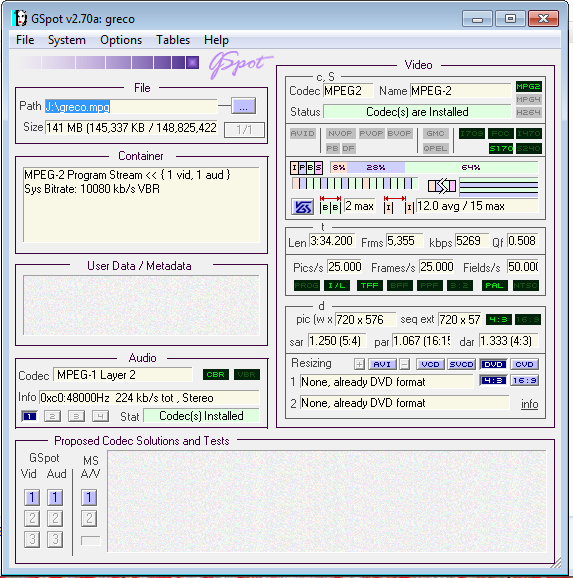The image size is (573, 578).
Task: Select the DVD resizing target
Action: click(493, 364)
